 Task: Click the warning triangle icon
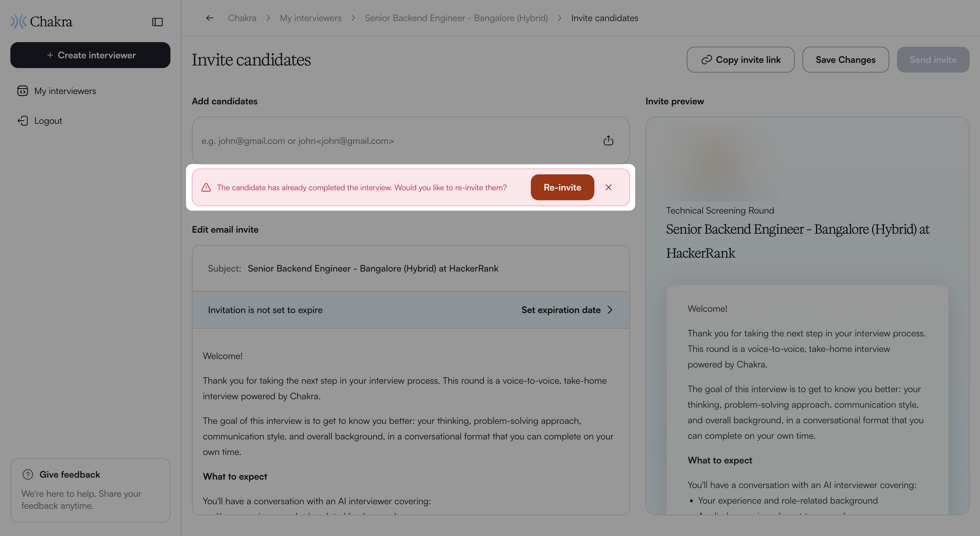(x=206, y=187)
